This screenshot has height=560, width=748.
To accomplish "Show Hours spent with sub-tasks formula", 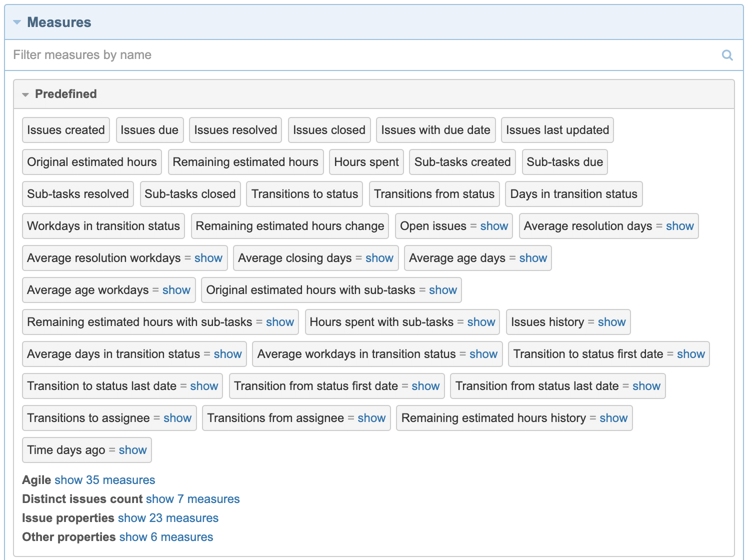I will point(481,322).
